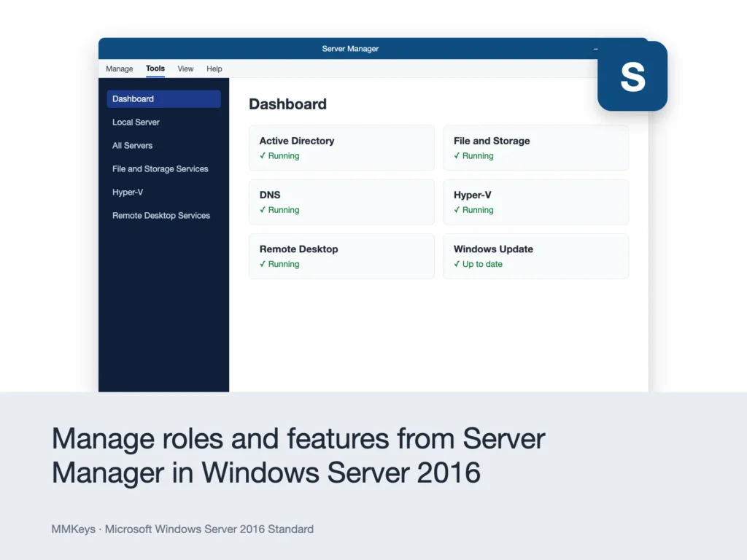Open the File and Storage card
Viewport: 747px width, 560px height.
coord(535,148)
